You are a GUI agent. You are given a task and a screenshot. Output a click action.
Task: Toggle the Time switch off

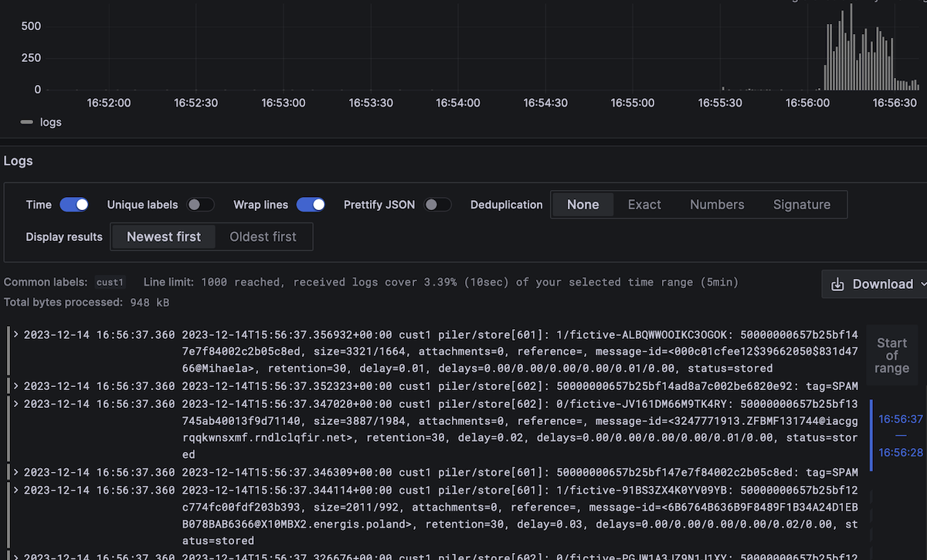pyautogui.click(x=74, y=205)
